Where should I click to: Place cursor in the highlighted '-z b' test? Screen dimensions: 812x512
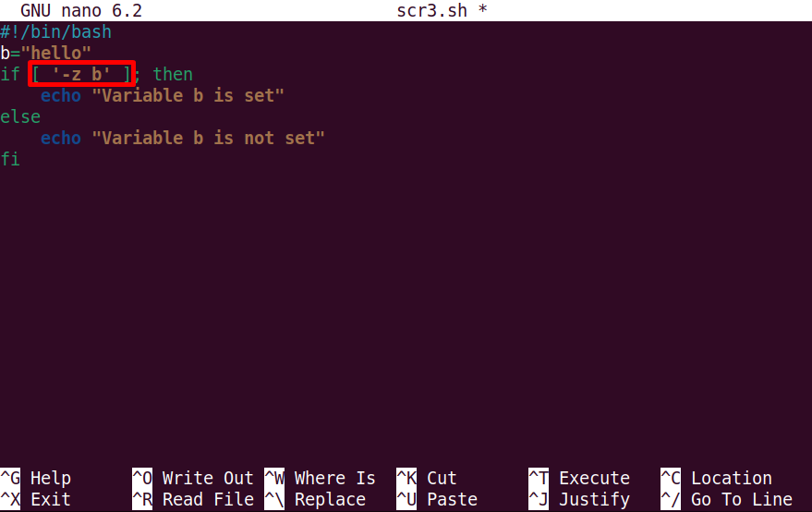click(x=81, y=74)
